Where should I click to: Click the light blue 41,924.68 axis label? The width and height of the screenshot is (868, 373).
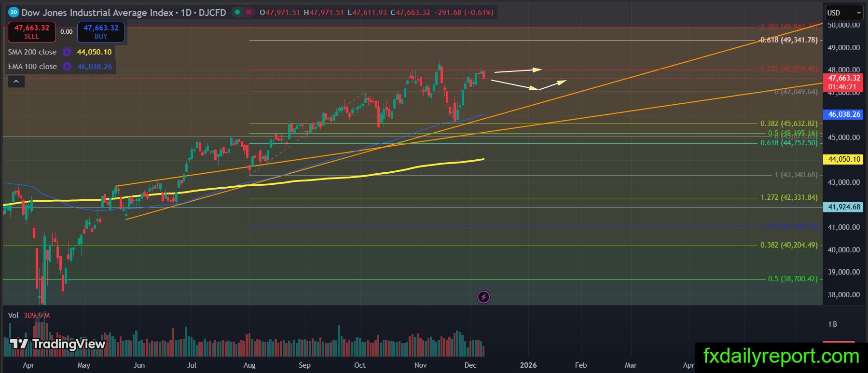pos(844,207)
